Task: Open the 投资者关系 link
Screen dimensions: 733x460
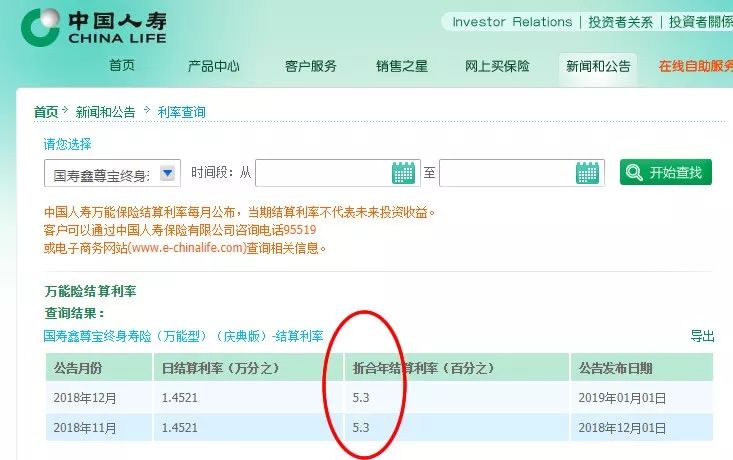Action: tap(620, 22)
